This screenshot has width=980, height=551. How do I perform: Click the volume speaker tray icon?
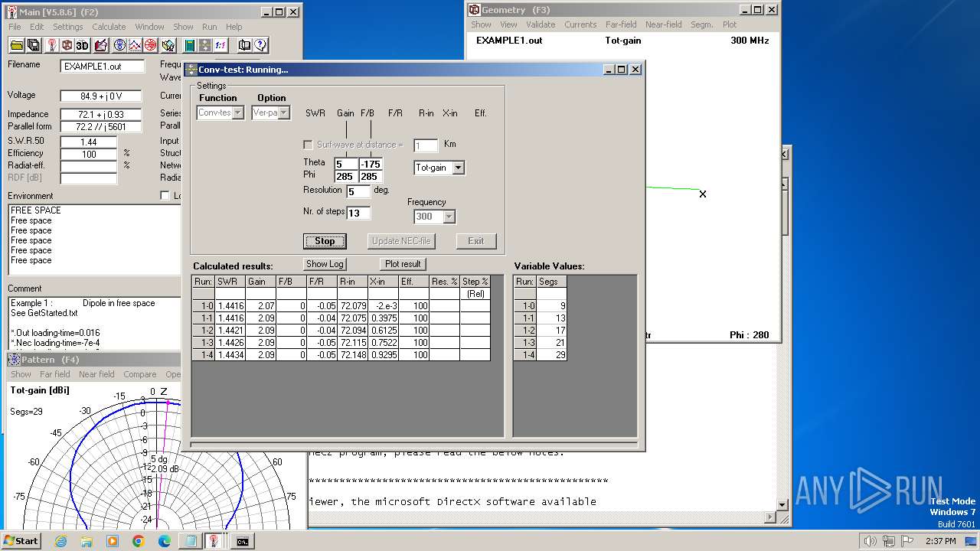869,541
